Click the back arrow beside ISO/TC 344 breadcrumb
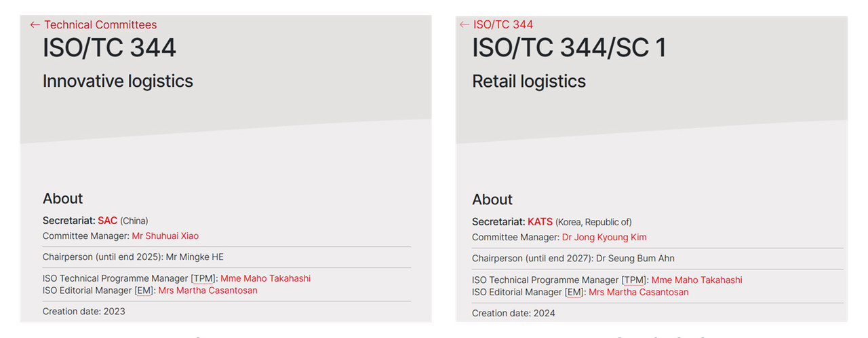This screenshot has width=868, height=338. coord(465,25)
